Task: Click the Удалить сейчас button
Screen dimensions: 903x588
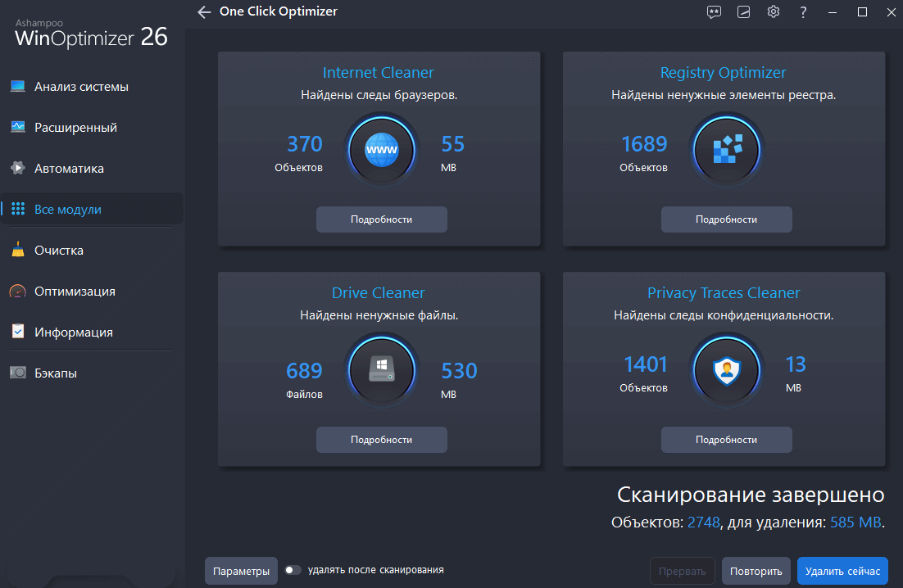Action: [842, 571]
